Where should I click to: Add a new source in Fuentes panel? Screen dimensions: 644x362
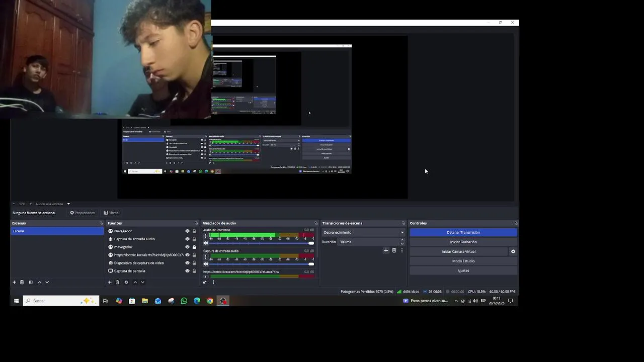point(110,282)
